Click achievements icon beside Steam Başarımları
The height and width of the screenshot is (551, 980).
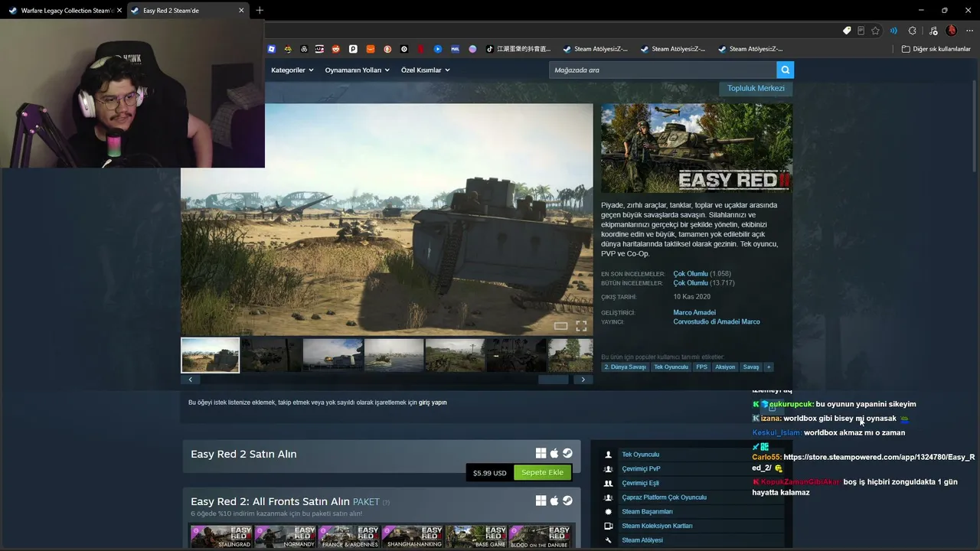point(609,512)
